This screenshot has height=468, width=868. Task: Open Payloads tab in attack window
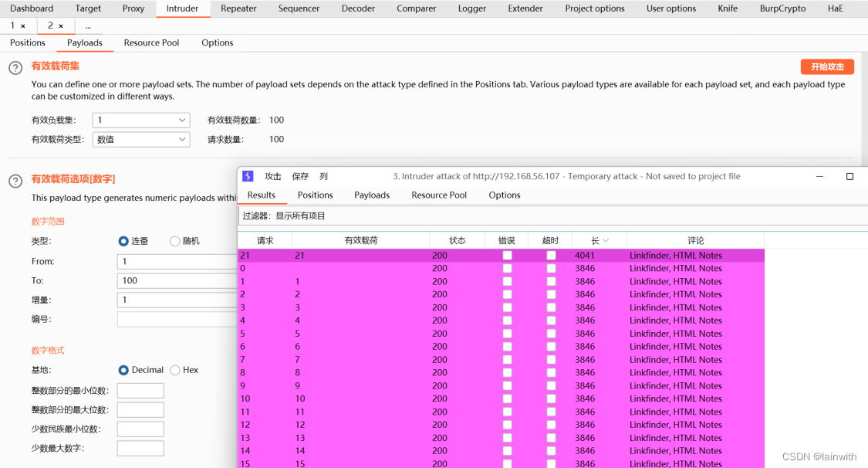[x=372, y=195]
